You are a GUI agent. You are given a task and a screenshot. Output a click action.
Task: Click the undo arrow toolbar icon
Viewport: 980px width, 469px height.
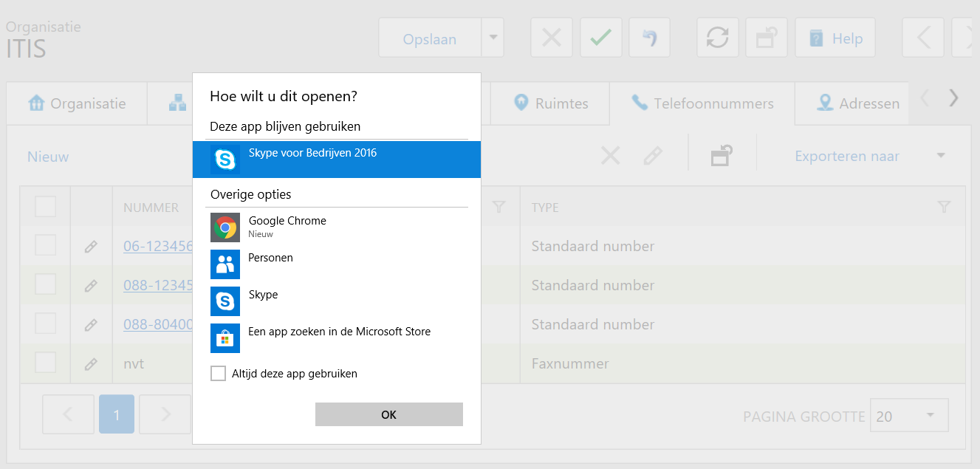coord(649,38)
